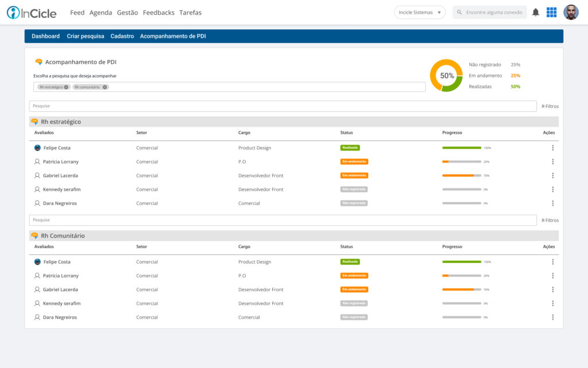
Task: Open actions menu for Kennedy serafim in Rh Comunitário
Action: (553, 303)
